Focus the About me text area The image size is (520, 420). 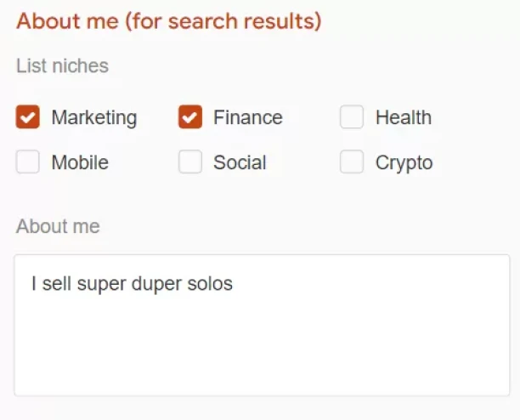click(x=262, y=340)
